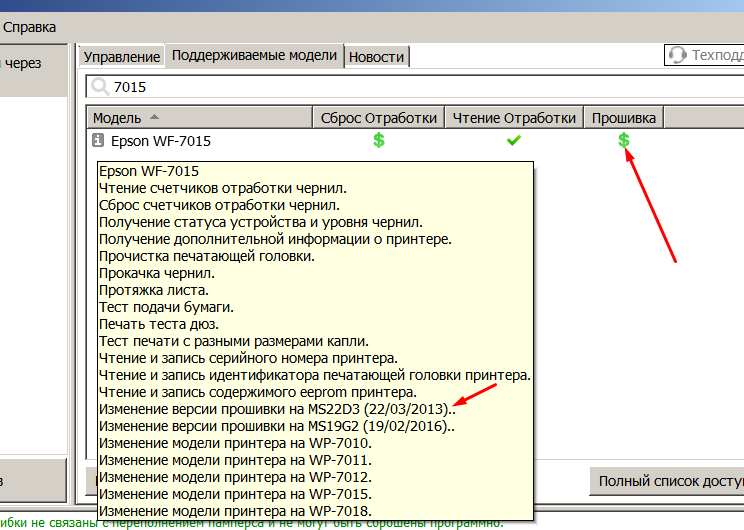The height and width of the screenshot is (530, 744).
Task: Click tooltip line Сброс счетчиков отработки чернил
Action: click(219, 205)
